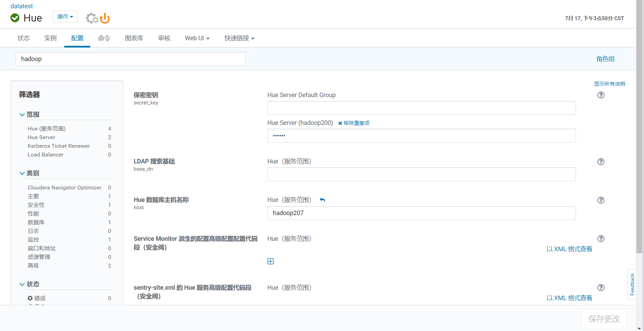644x331 pixels.
Task: Click the Hue service name heading
Action: pos(33,18)
